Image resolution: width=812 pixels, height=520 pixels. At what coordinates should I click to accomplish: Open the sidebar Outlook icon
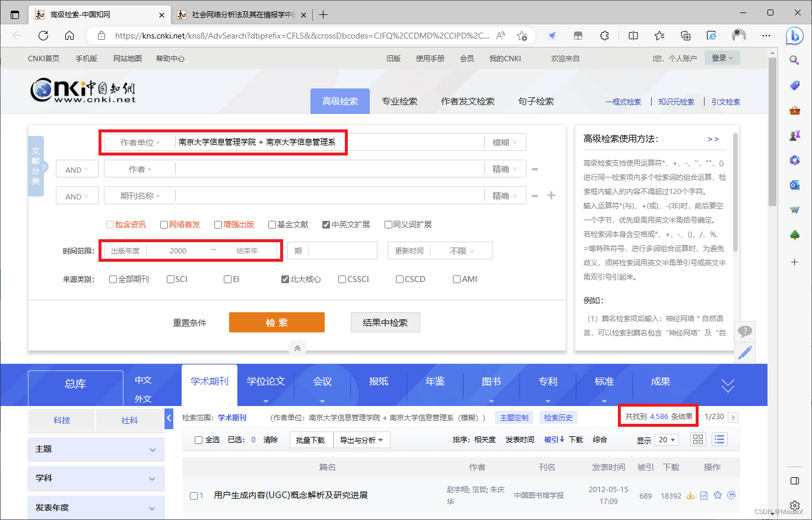click(x=795, y=185)
